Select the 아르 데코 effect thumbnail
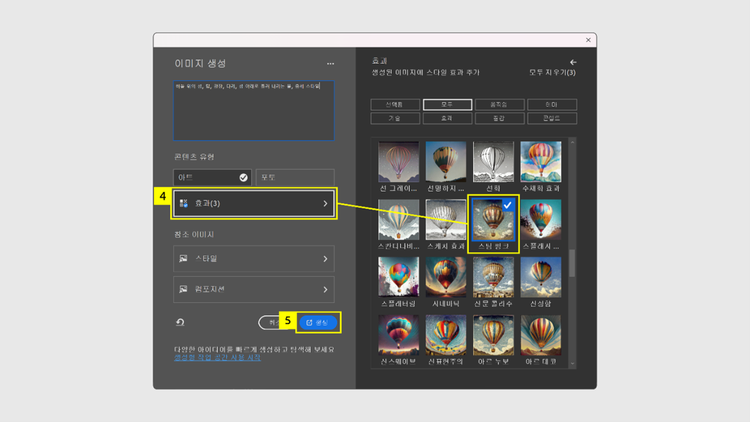 click(540, 335)
